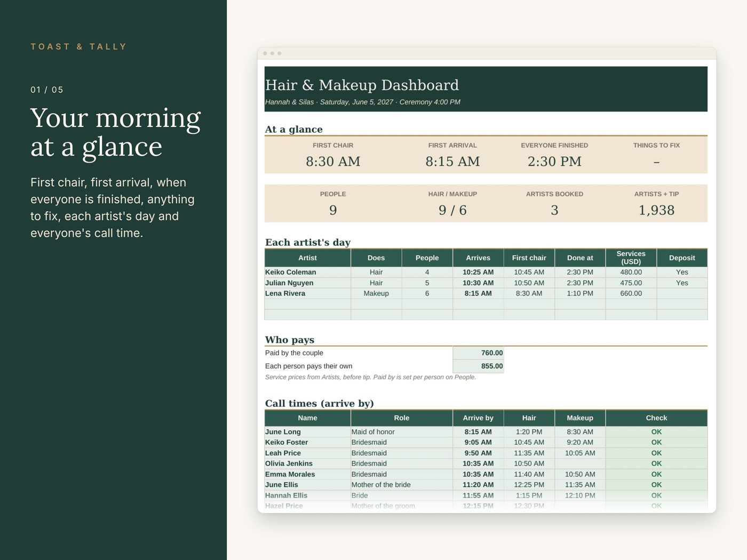This screenshot has height=560, width=747.
Task: Select the subtitle line starting "Hannah & Silas"
Action: (363, 102)
